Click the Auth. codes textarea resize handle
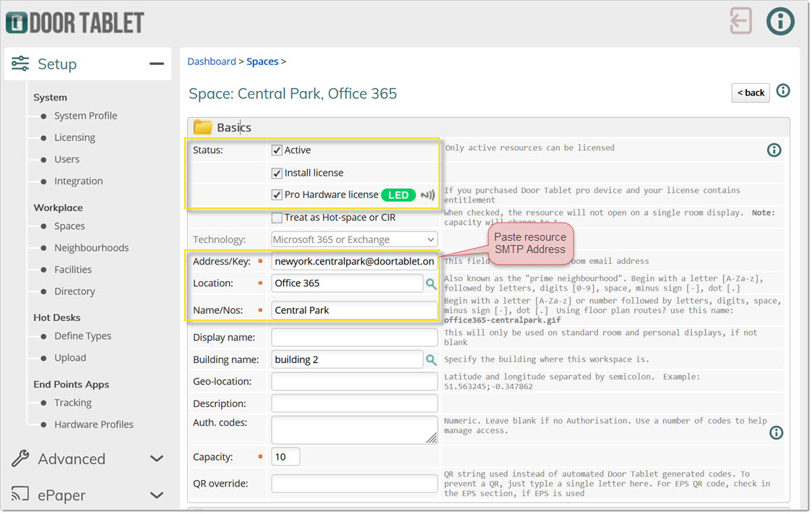The image size is (812, 514). (x=431, y=438)
